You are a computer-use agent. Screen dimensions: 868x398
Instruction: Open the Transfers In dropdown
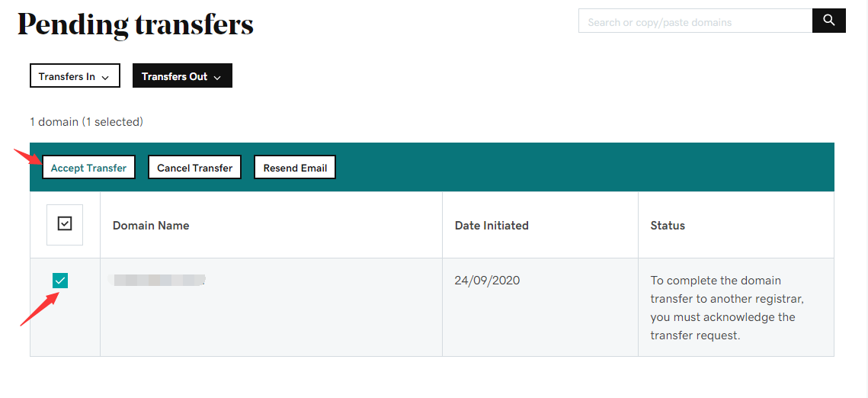click(75, 76)
